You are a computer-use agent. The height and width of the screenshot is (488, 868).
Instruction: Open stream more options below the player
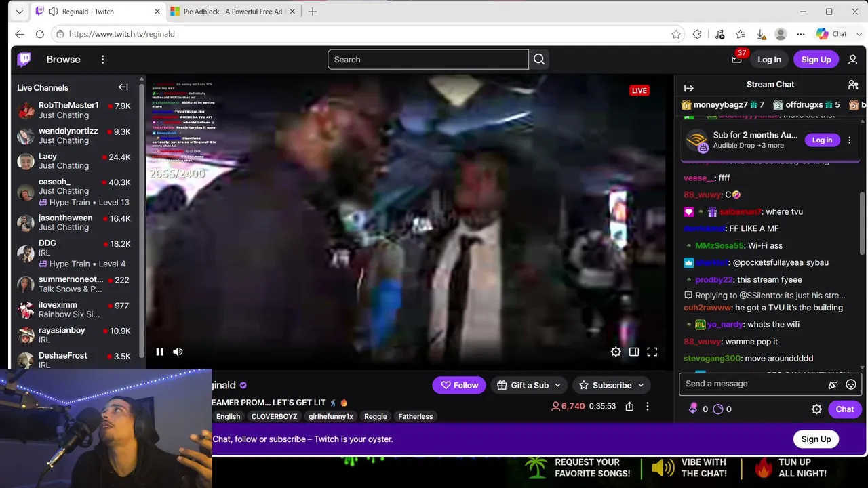647,406
